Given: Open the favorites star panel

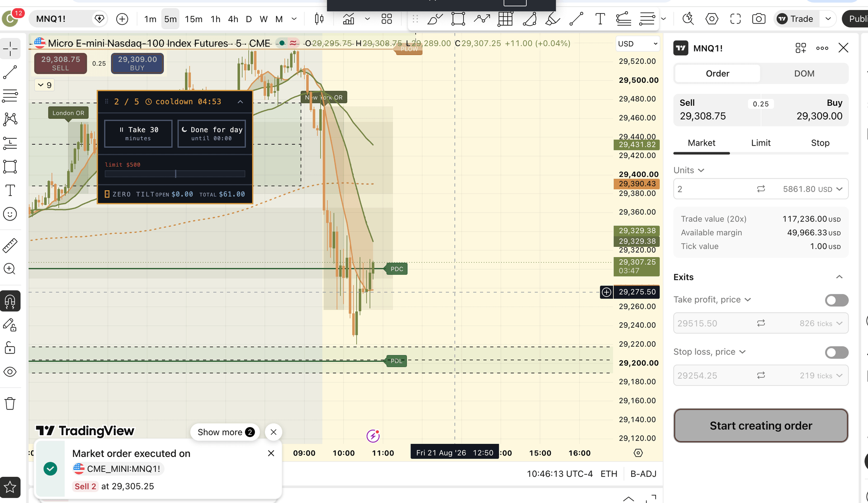Looking at the screenshot, I should pyautogui.click(x=10, y=487).
